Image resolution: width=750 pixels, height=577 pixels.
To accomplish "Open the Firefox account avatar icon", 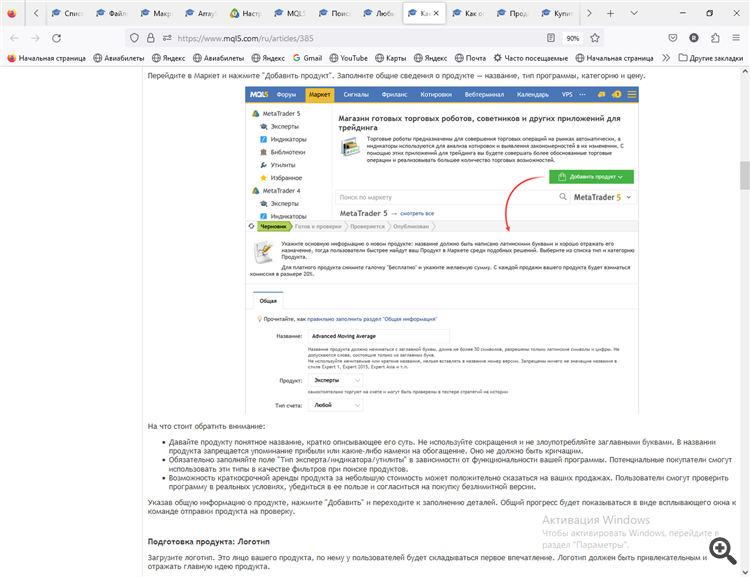I will click(x=694, y=38).
